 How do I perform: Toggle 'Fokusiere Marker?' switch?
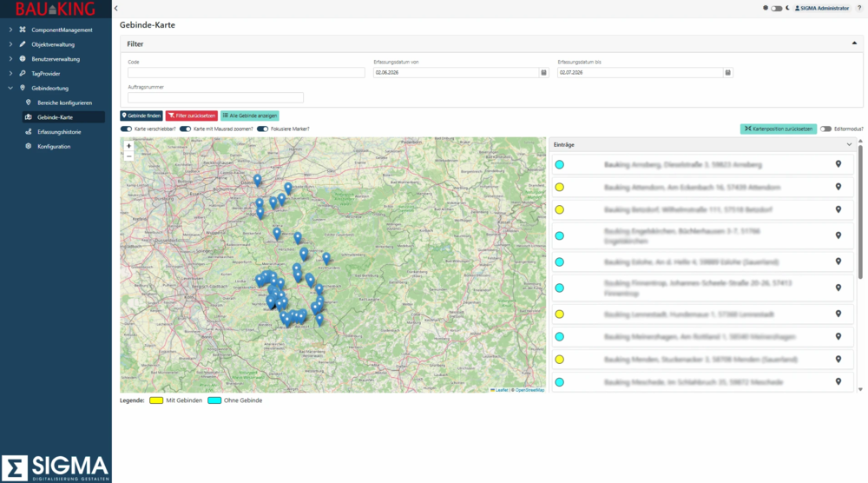tap(262, 129)
